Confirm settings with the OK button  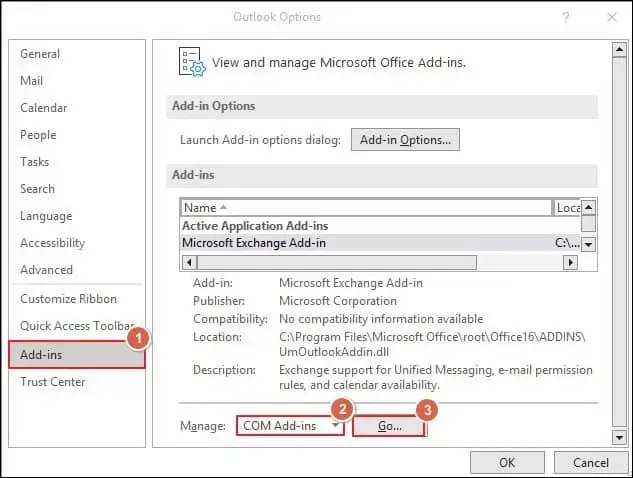[x=507, y=463]
